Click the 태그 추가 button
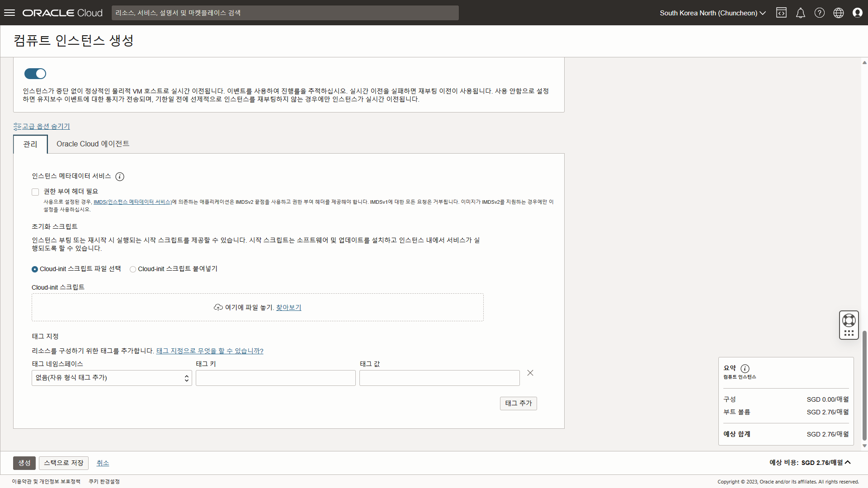 [x=518, y=403]
